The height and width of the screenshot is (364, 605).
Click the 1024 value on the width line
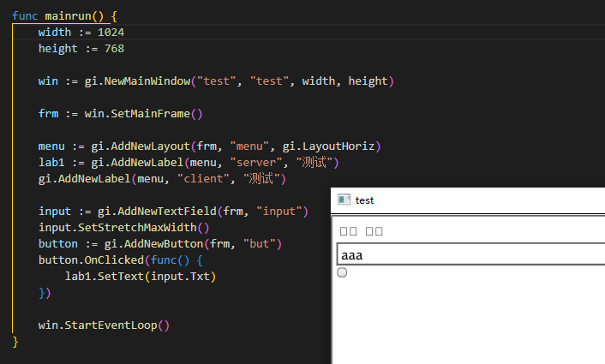coord(111,33)
